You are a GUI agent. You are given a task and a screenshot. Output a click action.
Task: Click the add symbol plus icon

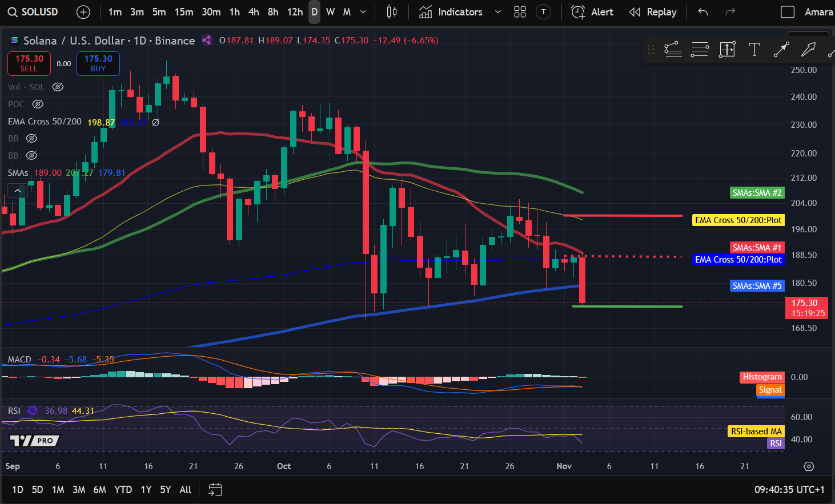(x=83, y=11)
